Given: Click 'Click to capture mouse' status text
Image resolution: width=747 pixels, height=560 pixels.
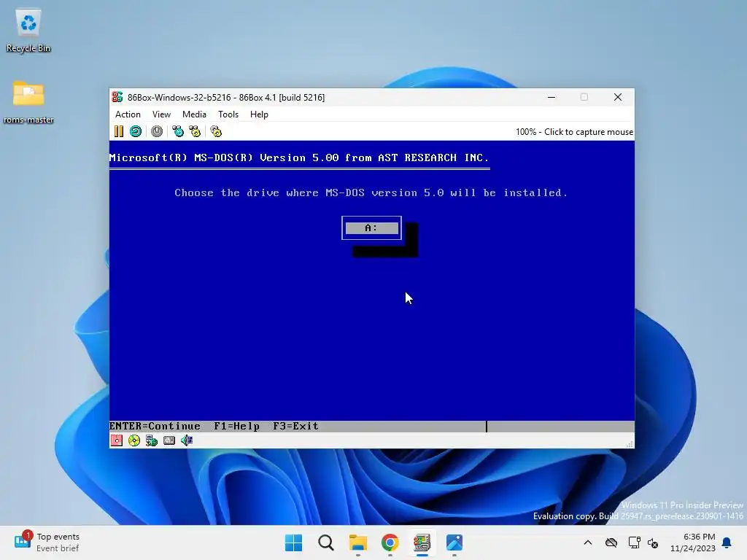Looking at the screenshot, I should pos(589,132).
